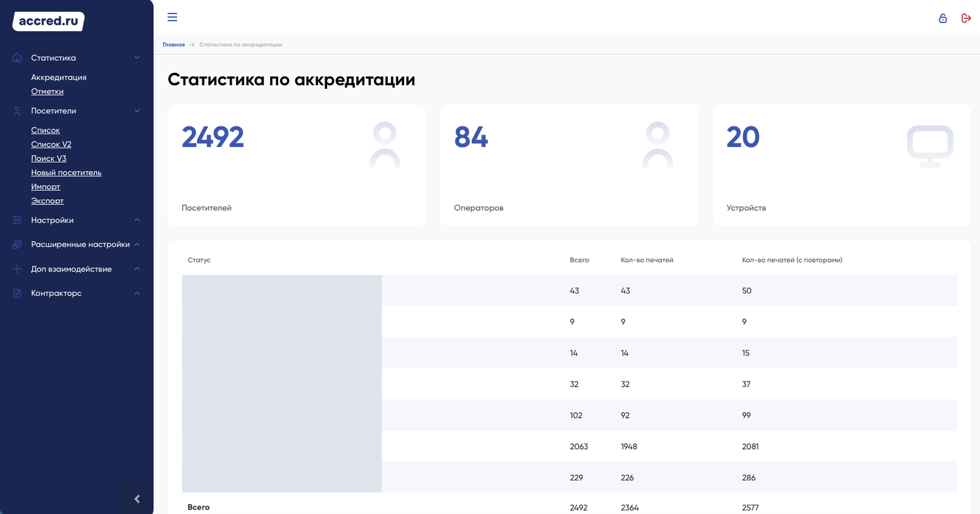
Task: Collapse the Посетители section chevron
Action: coord(137,111)
